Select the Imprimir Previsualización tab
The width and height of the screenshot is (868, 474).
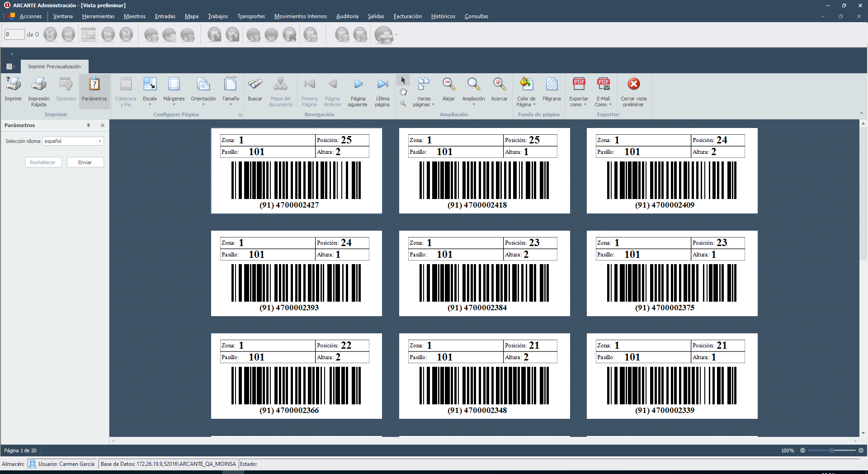[x=54, y=66]
